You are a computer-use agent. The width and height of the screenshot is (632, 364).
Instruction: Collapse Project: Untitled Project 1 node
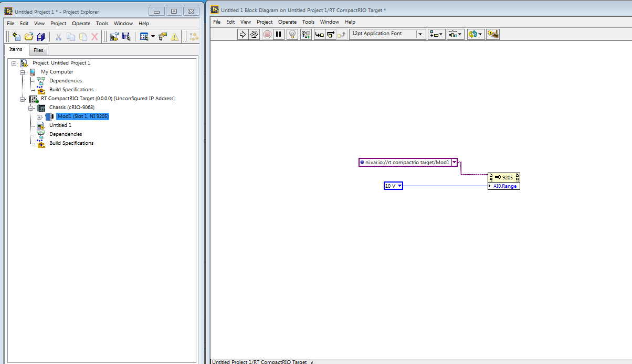14,63
